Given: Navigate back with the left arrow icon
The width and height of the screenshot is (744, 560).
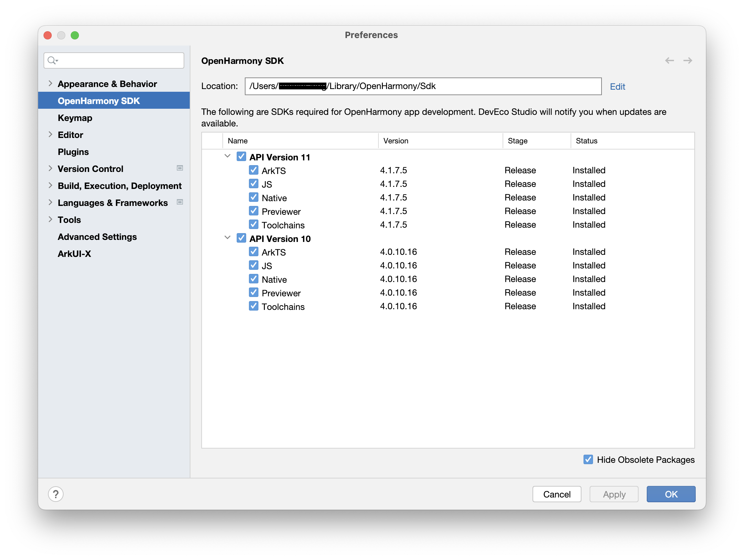Looking at the screenshot, I should [x=669, y=60].
